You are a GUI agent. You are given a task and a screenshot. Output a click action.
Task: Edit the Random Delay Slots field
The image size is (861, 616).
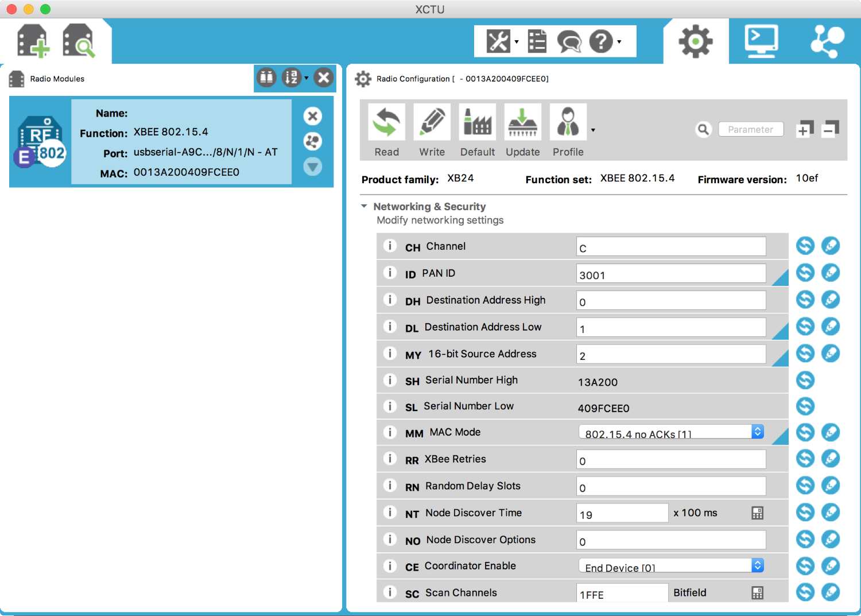671,486
